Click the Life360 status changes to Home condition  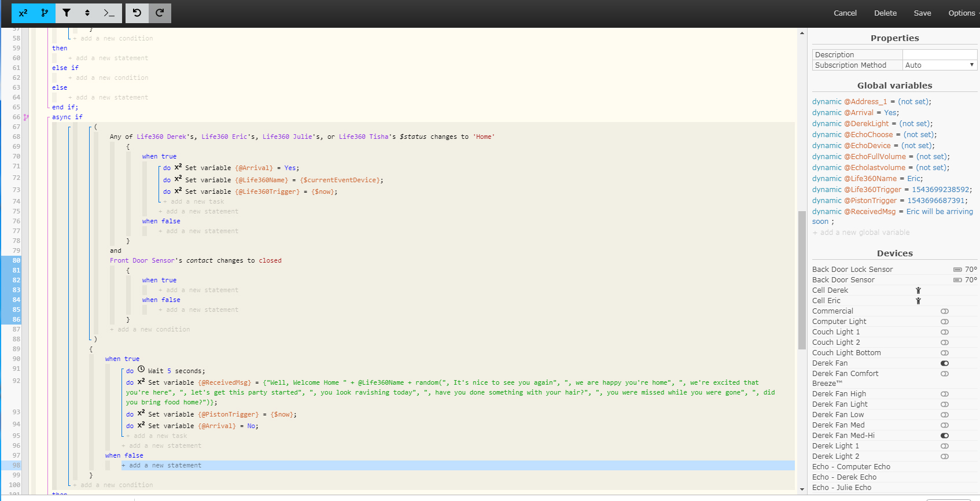click(x=302, y=137)
